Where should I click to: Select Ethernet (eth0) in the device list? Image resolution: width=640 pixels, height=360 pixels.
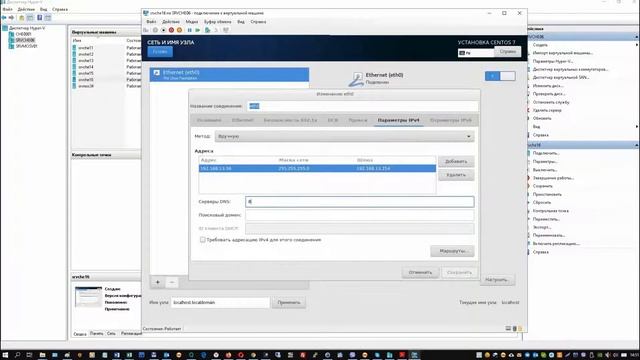point(229,75)
